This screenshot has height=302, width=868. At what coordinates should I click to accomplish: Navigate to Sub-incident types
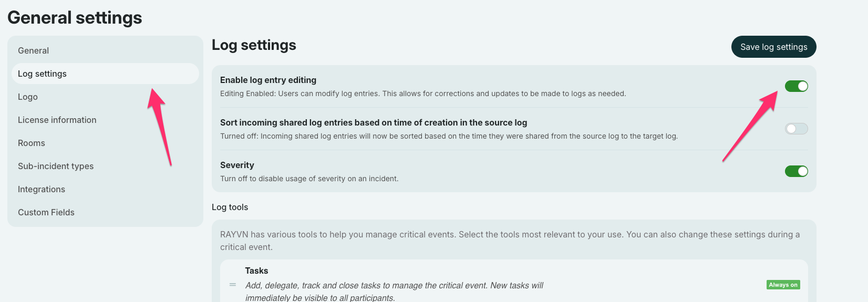(x=56, y=166)
